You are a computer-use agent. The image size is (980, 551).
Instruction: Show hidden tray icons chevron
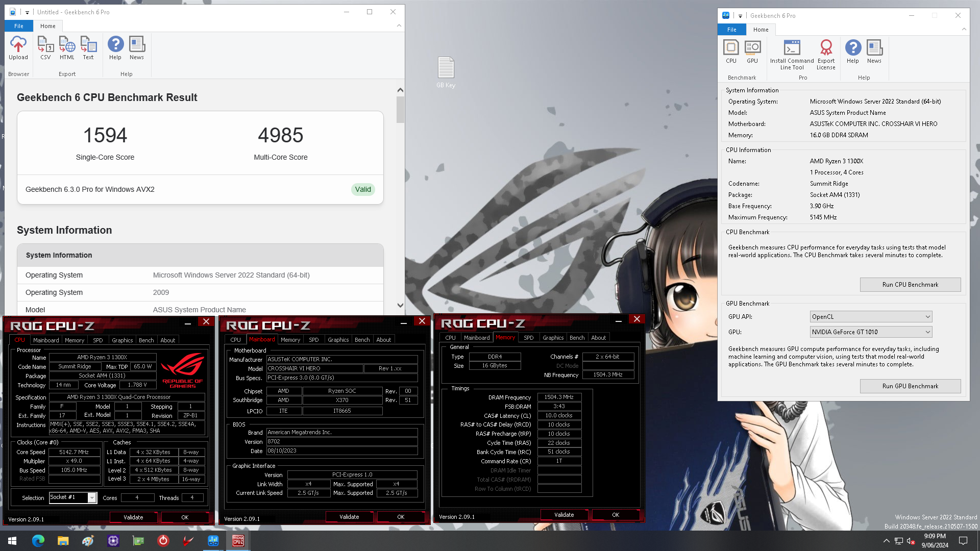tap(887, 541)
